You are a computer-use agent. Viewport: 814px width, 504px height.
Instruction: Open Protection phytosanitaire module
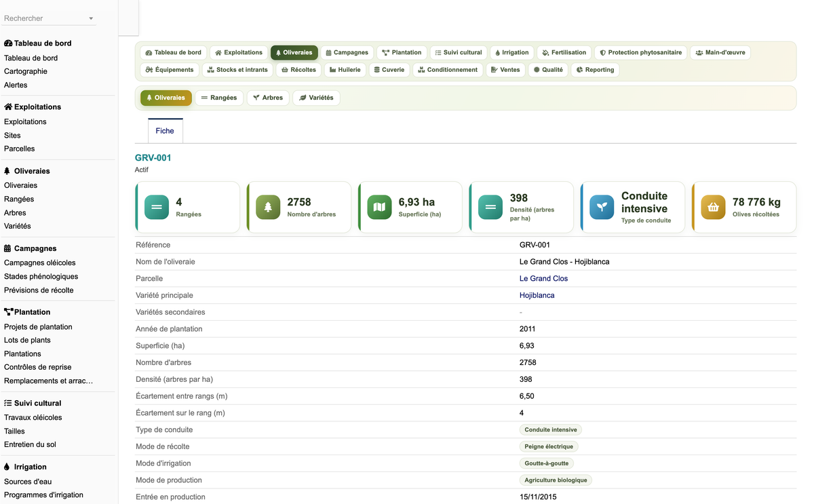pyautogui.click(x=641, y=52)
